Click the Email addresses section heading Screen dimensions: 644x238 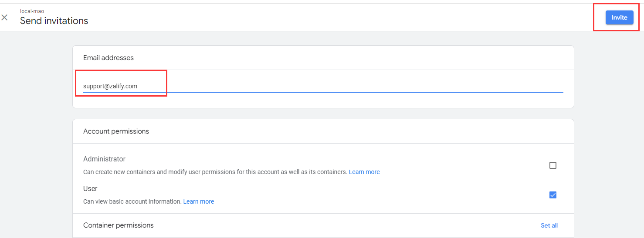tap(108, 57)
